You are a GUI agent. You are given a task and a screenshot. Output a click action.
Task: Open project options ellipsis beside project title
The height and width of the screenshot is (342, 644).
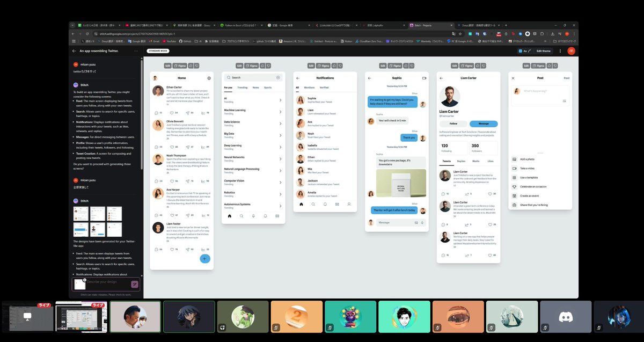[136, 51]
